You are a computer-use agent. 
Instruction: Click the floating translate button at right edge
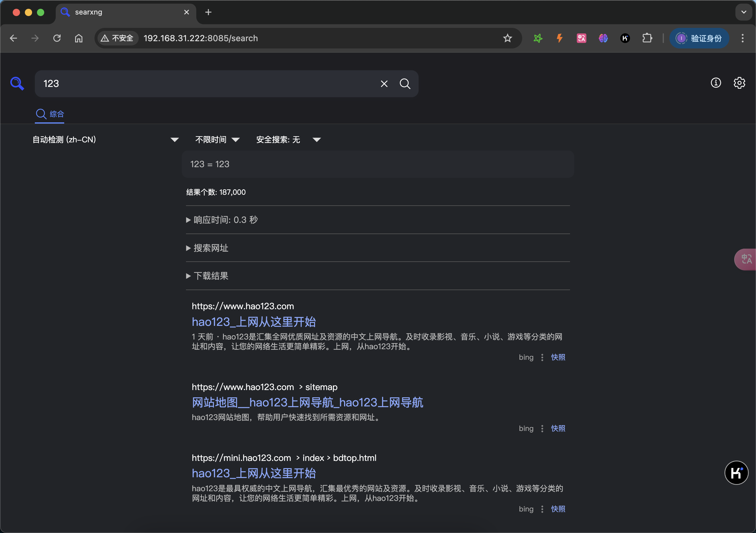[745, 260]
